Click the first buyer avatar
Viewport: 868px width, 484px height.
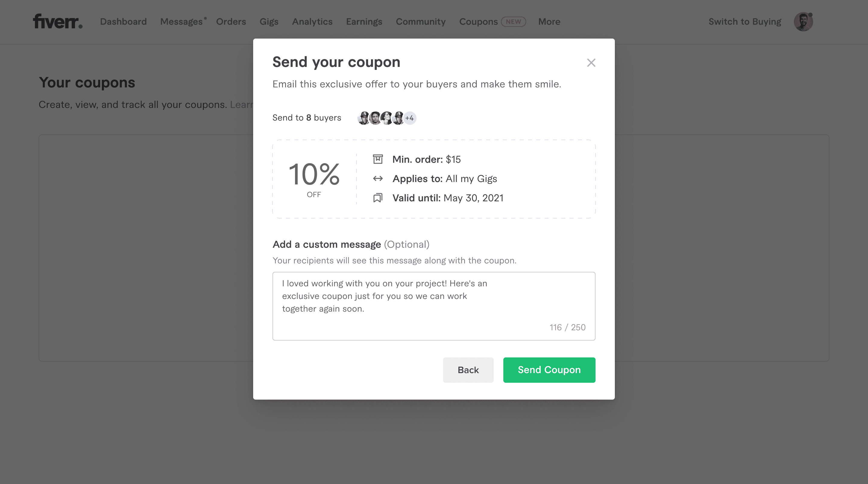click(363, 118)
